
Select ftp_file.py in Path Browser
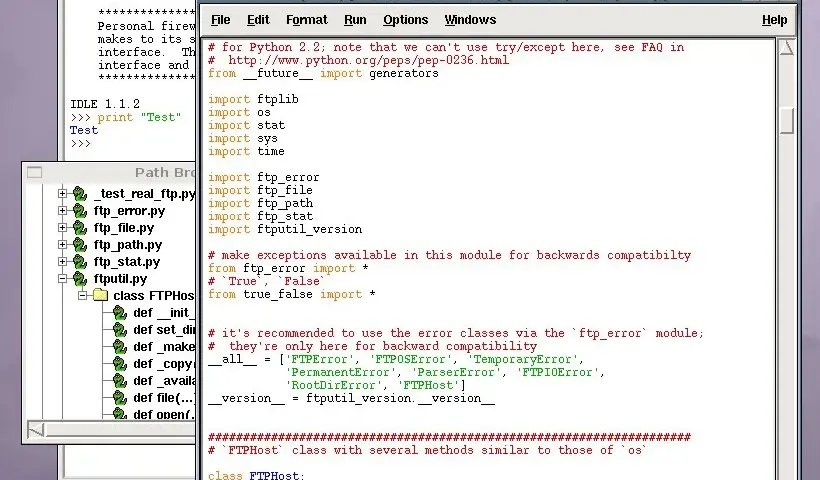coord(124,228)
